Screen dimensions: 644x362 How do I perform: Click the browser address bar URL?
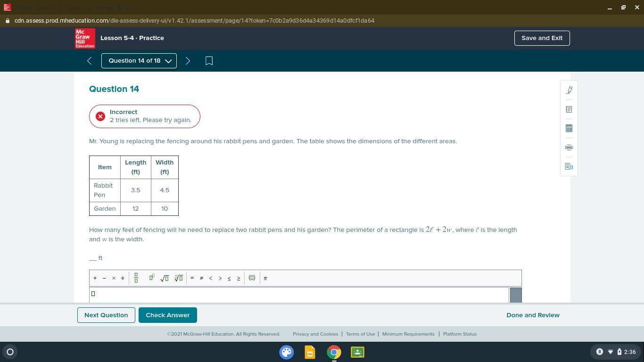click(x=194, y=21)
